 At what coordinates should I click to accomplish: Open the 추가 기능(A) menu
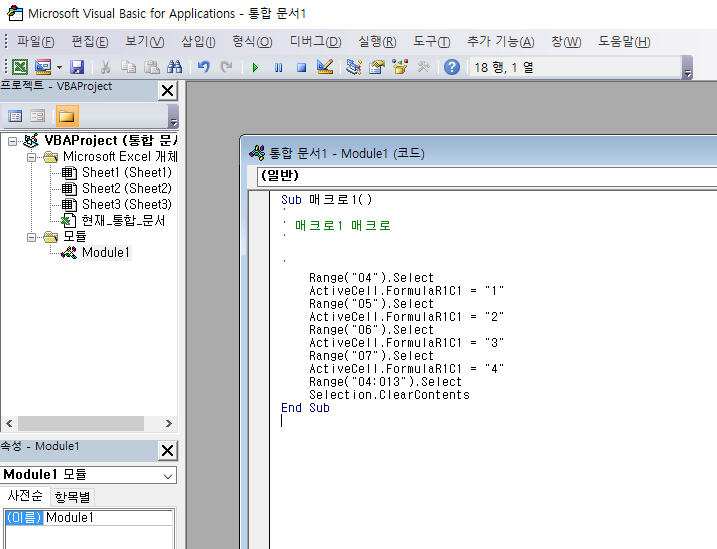[500, 42]
